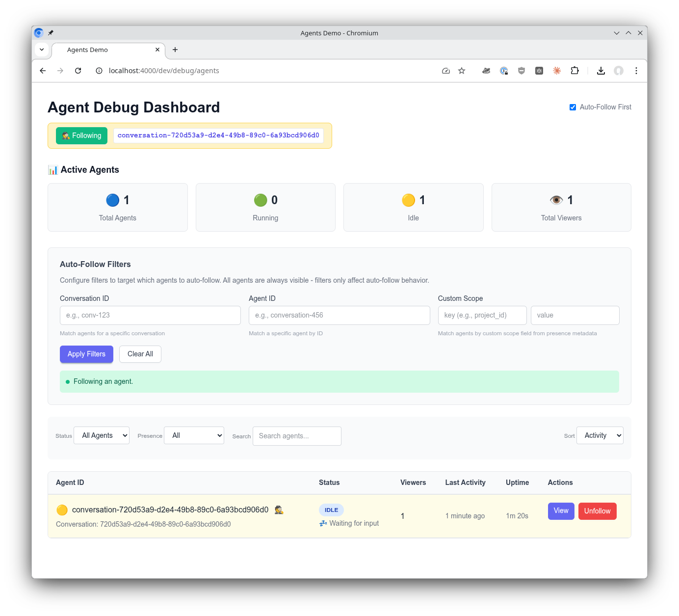Click the orange starburst extension icon

click(557, 71)
